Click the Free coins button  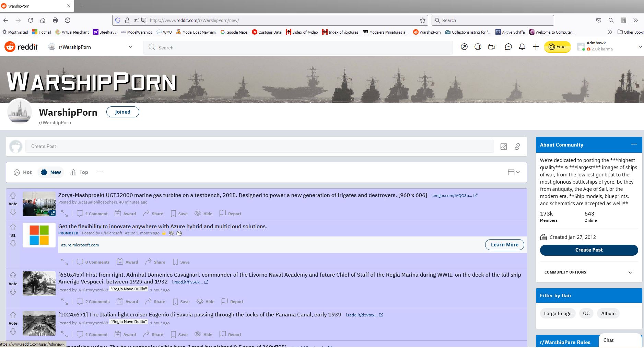pyautogui.click(x=557, y=47)
